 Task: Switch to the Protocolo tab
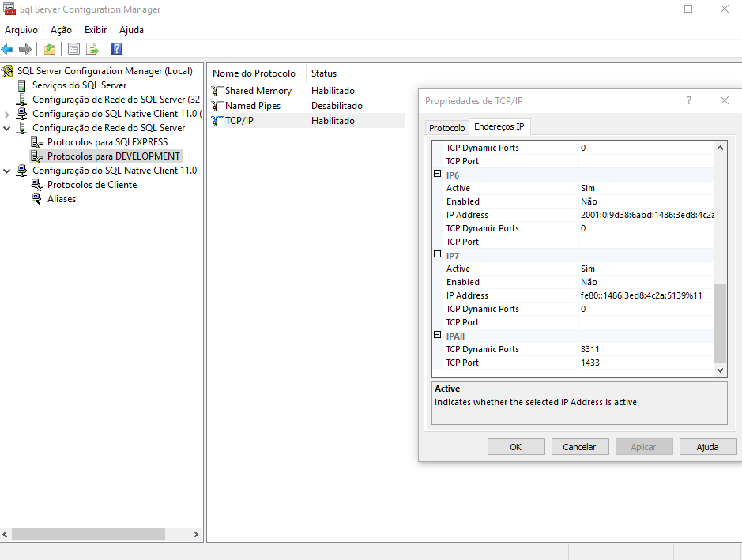(446, 128)
